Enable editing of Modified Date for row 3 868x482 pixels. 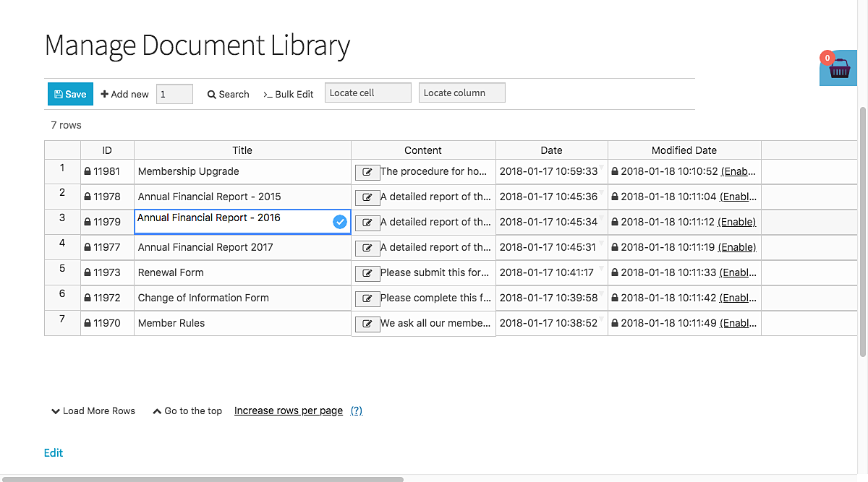[x=736, y=222]
